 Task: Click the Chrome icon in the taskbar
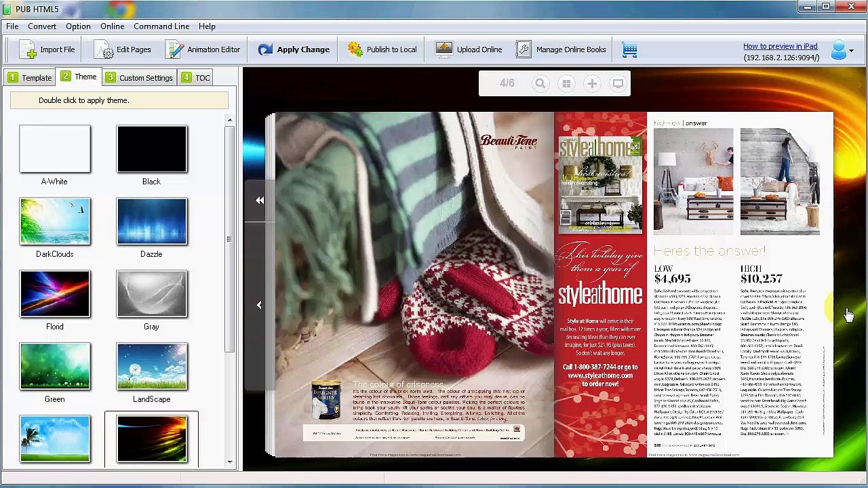tap(121, 8)
